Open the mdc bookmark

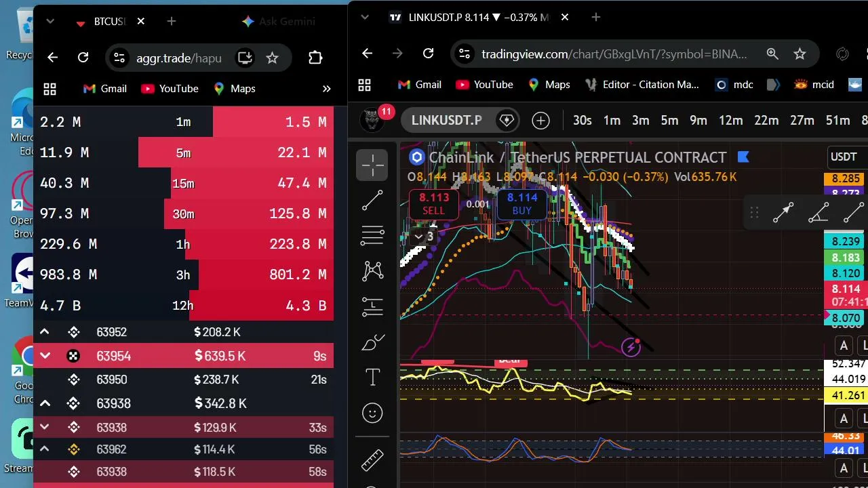click(x=734, y=85)
